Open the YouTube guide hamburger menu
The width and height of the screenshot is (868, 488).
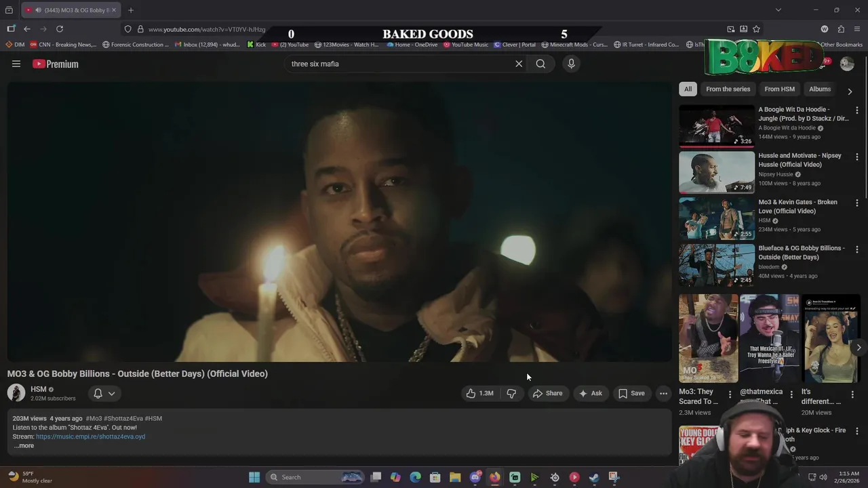[16, 64]
